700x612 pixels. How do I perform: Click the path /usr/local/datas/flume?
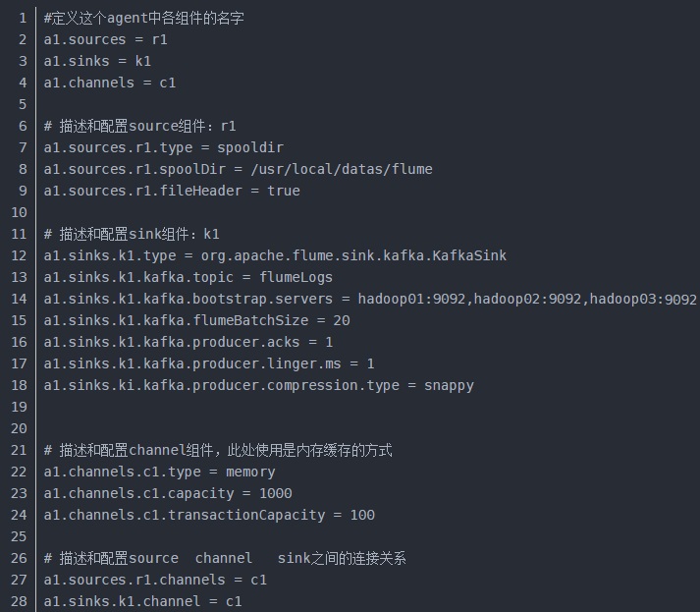[x=342, y=169]
